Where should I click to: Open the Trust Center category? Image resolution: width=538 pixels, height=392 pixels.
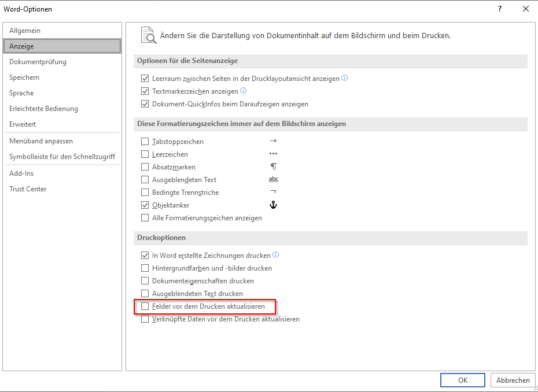(62, 189)
